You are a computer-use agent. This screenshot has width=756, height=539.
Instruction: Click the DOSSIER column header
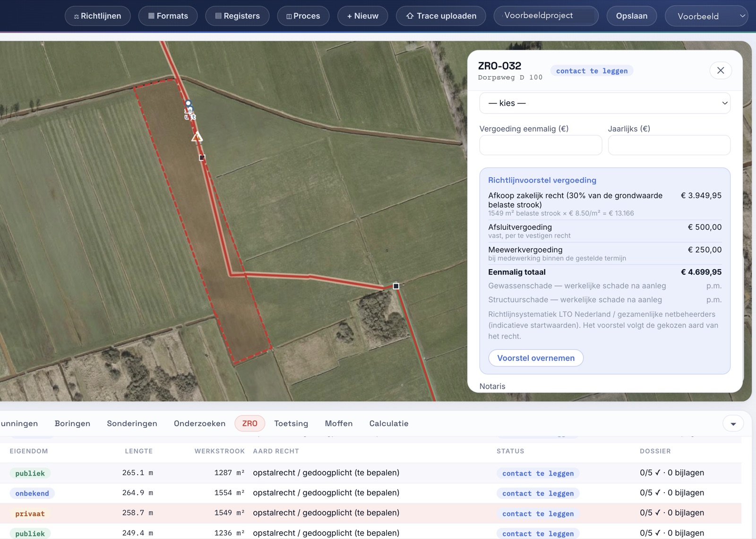coord(655,451)
